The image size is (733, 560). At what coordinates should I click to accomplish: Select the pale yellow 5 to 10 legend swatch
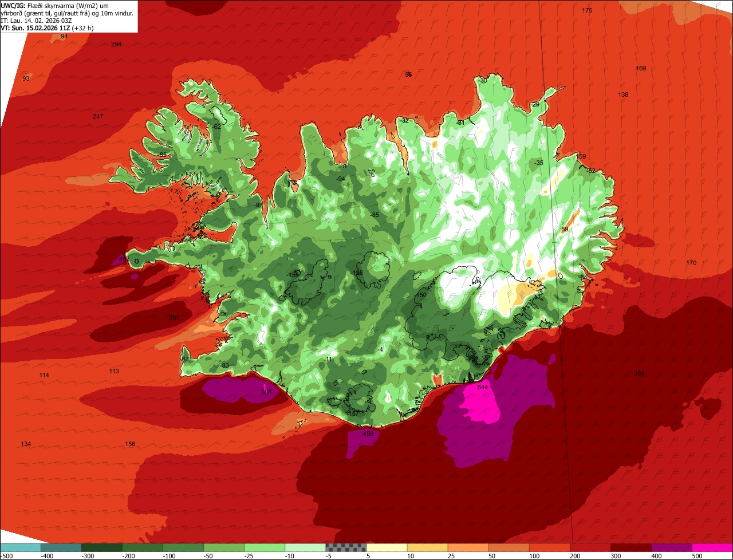pyautogui.click(x=387, y=547)
